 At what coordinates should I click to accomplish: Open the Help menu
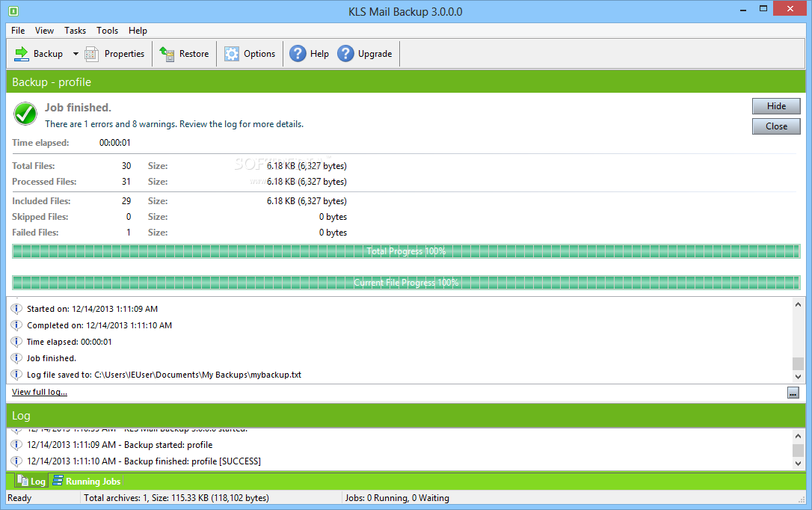tap(138, 31)
